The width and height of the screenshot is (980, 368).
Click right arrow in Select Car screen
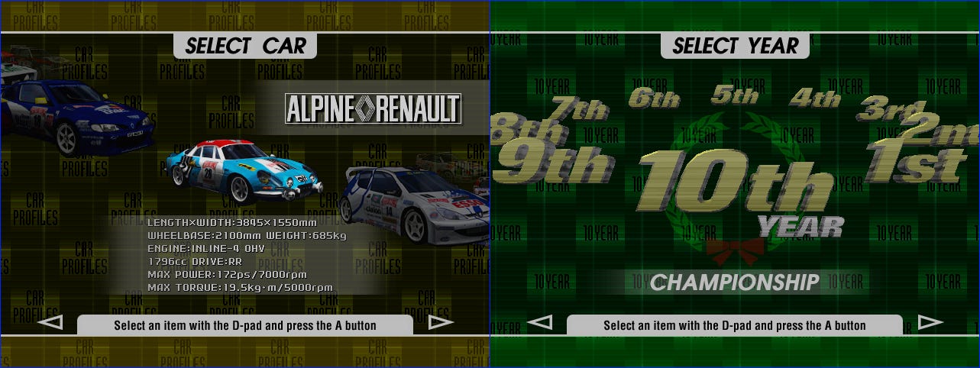441,323
